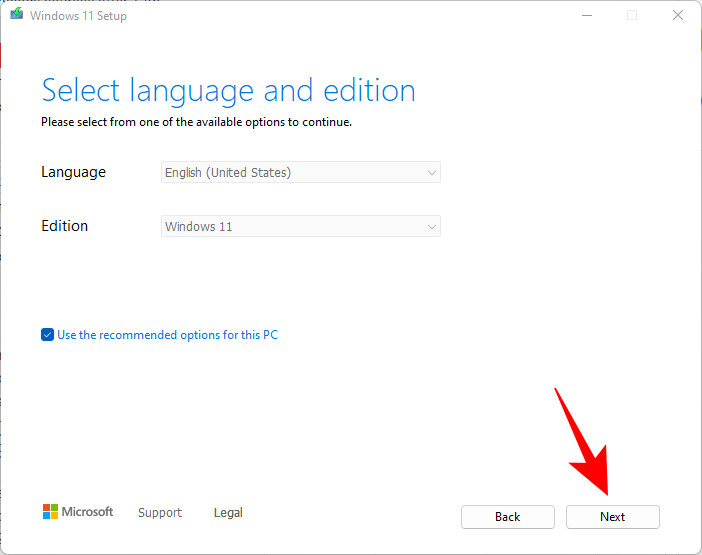The image size is (702, 555).
Task: Uncheck the recommended options checkbox
Action: pos(47,335)
